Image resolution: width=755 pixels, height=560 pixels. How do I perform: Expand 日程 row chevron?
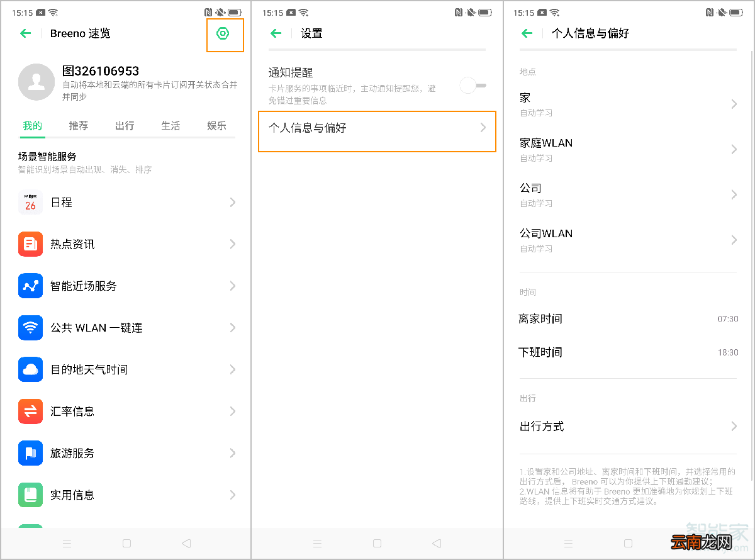click(233, 202)
